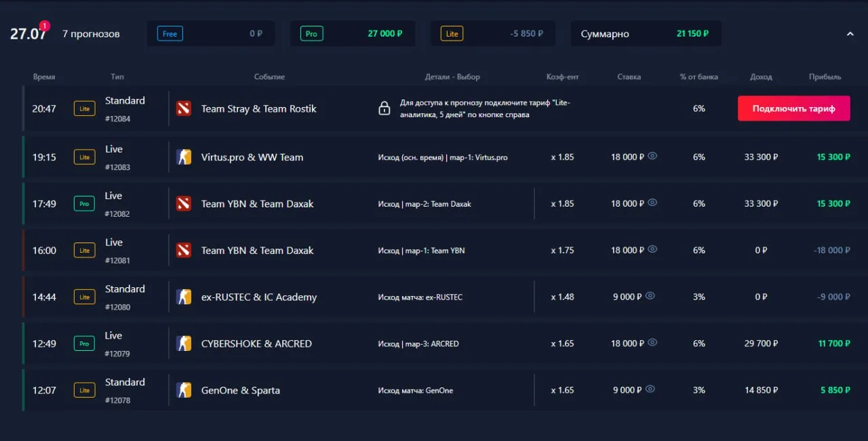Click CS:GO icon beside CYBERSHOKE & ARCRED
Screen dimensions: 868x441
(x=183, y=343)
